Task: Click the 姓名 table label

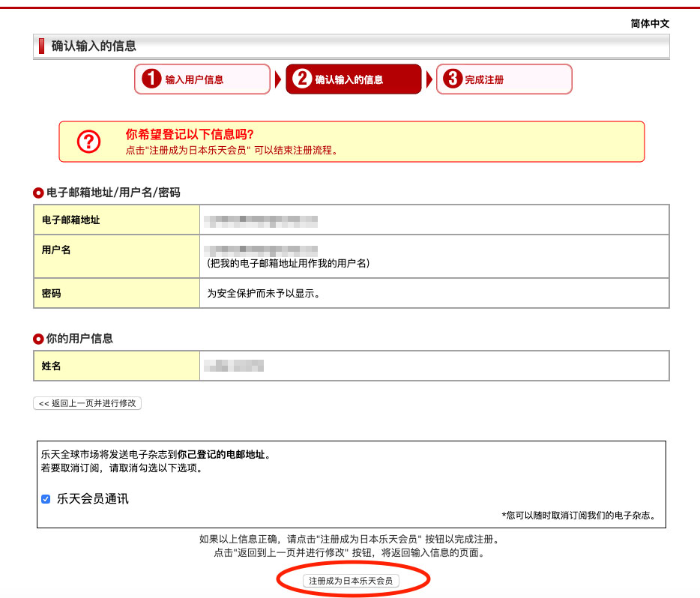Action: (51, 366)
